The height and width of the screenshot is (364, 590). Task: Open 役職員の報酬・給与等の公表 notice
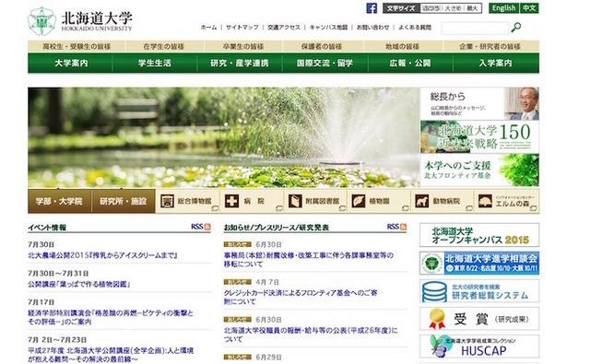(311, 335)
